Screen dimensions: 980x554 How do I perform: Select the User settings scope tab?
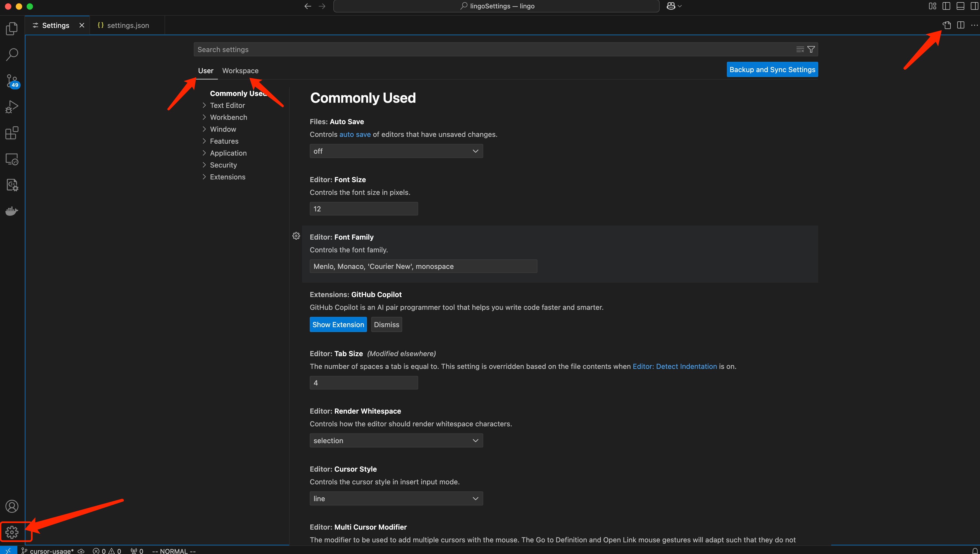(x=206, y=71)
